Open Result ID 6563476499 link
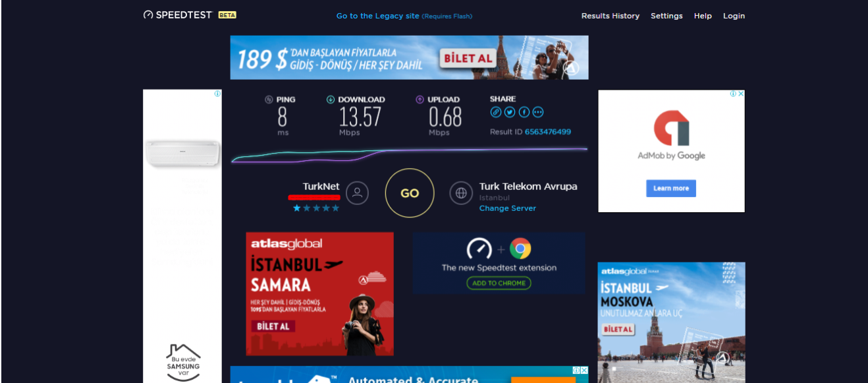The image size is (868, 383). (548, 132)
